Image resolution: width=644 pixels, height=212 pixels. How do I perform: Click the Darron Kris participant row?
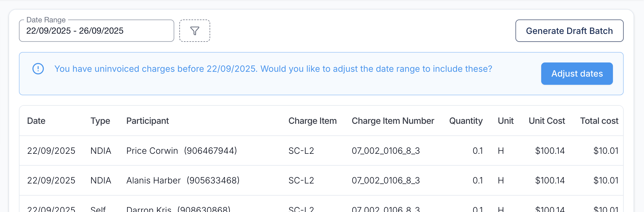pyautogui.click(x=149, y=209)
